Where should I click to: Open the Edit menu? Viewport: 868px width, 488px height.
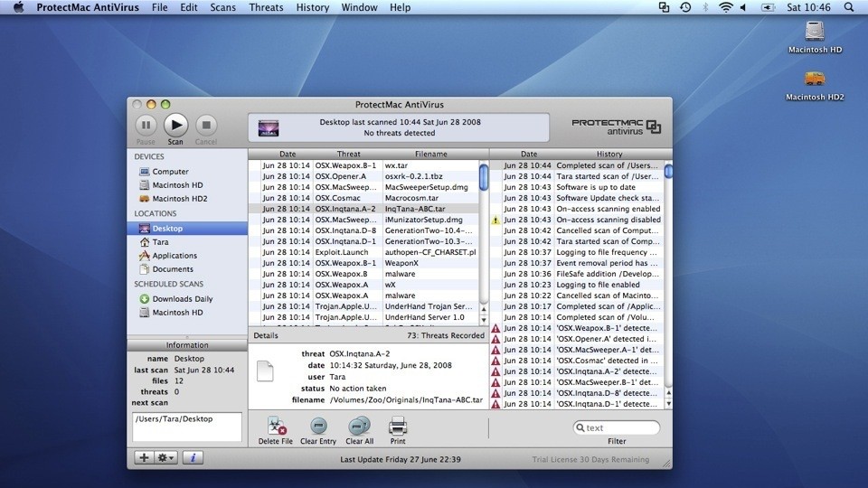coord(189,7)
